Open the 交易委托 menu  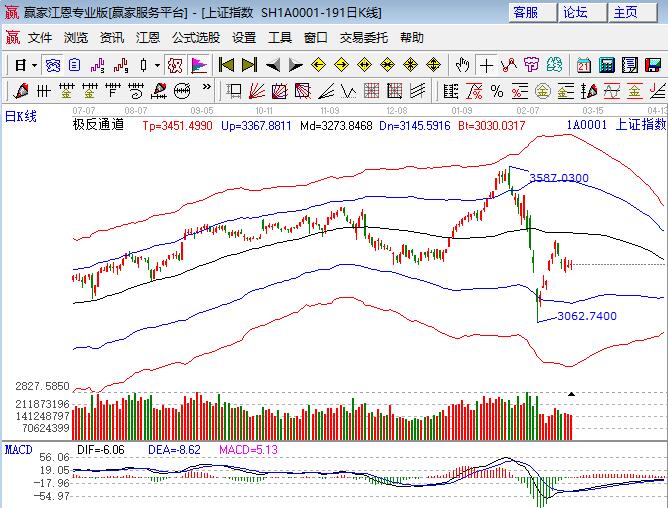coord(364,38)
